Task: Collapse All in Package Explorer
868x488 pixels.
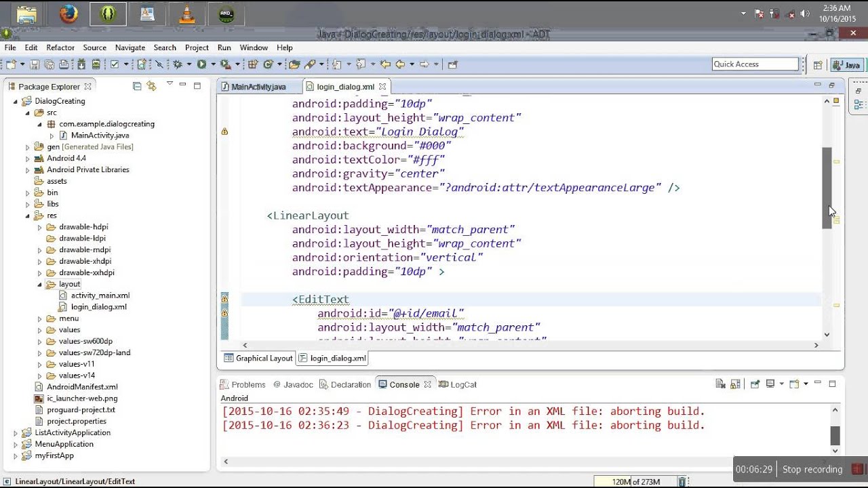Action: tap(137, 86)
